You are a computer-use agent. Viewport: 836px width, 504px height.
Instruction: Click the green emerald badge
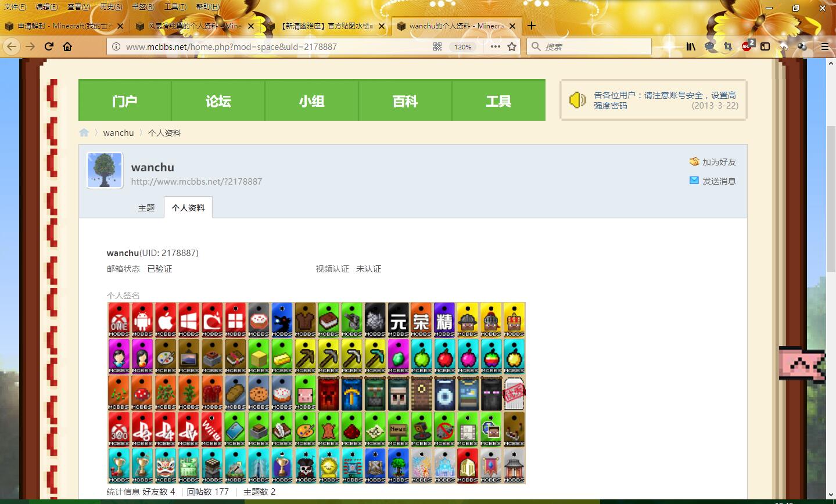click(x=398, y=357)
